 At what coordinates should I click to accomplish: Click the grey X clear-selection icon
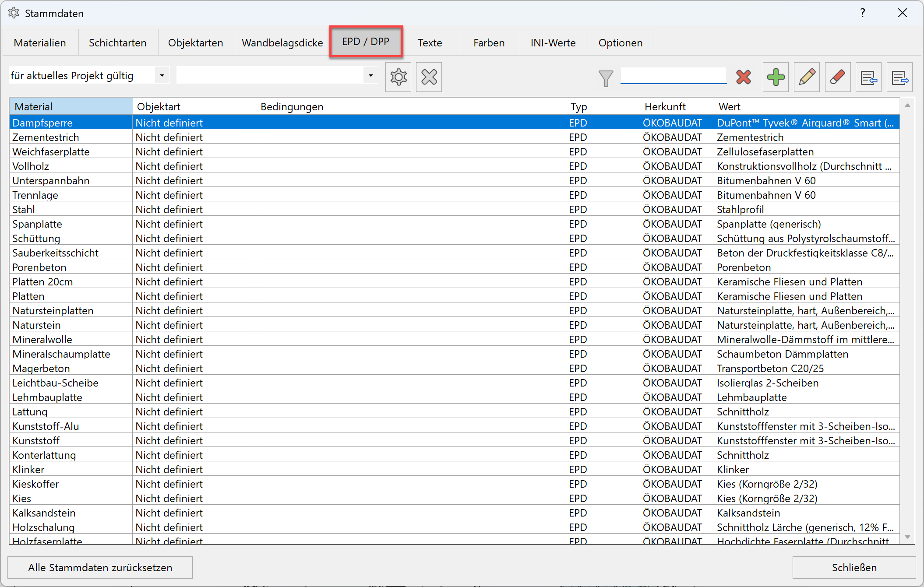(429, 77)
